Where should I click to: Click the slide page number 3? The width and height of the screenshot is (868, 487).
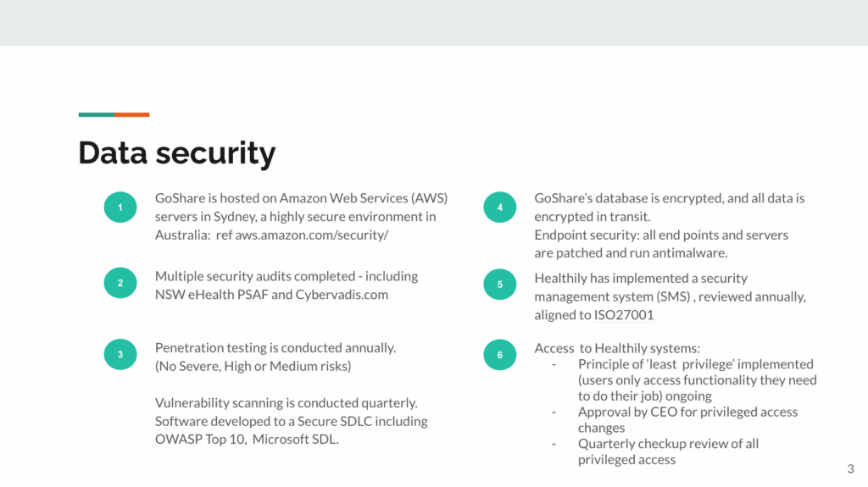point(850,468)
